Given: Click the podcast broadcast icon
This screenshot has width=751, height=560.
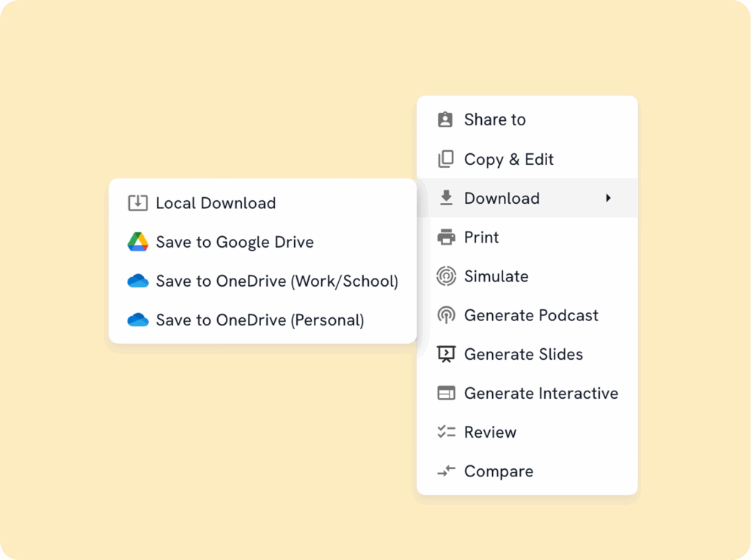Looking at the screenshot, I should click(x=445, y=315).
